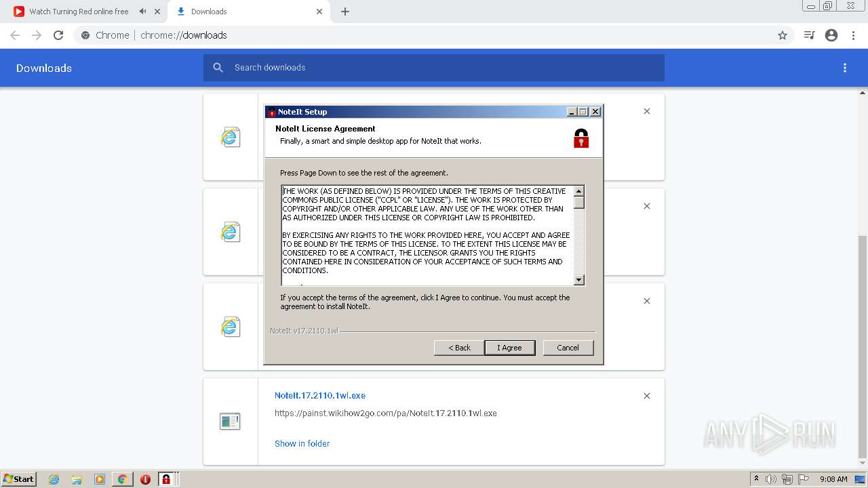Image resolution: width=868 pixels, height=488 pixels.
Task: Click the 9:08 AM taskbar clock
Action: coord(833,479)
